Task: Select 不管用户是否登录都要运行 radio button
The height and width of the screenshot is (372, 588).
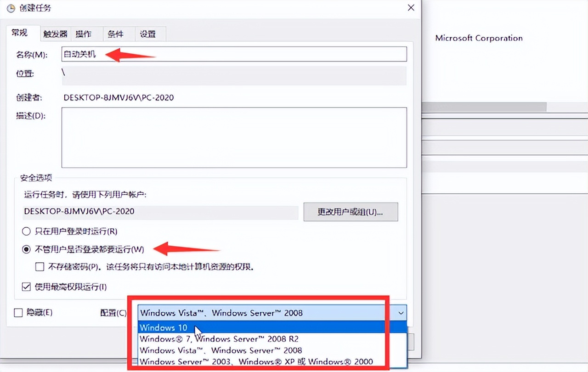Action: (x=26, y=249)
